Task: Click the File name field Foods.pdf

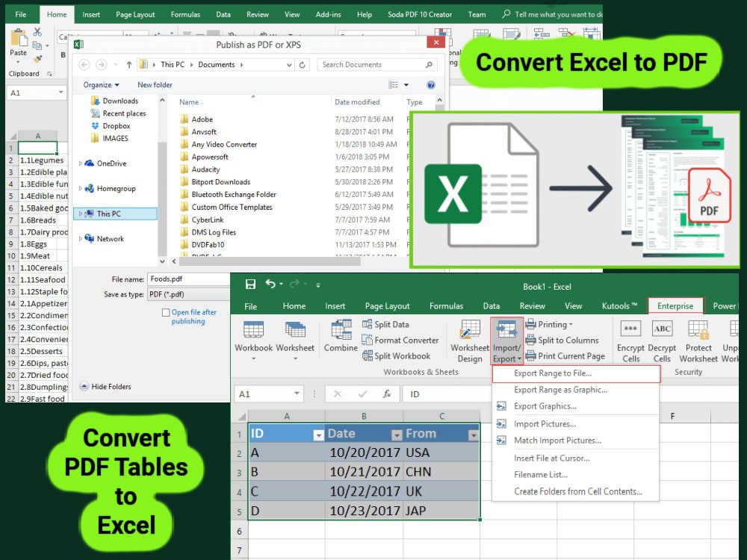Action: tap(189, 279)
